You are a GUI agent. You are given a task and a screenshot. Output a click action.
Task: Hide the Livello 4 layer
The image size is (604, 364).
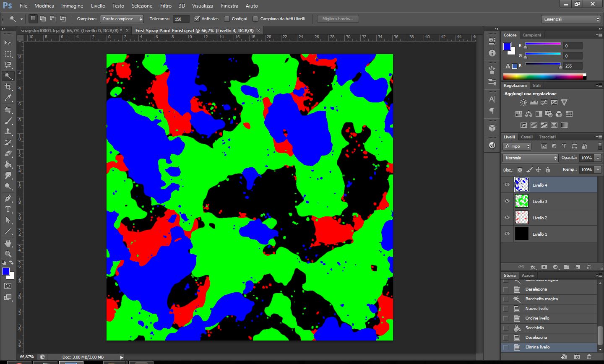click(507, 185)
